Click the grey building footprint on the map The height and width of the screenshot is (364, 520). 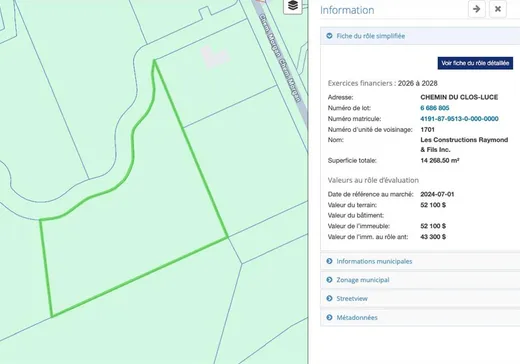[214, 57]
